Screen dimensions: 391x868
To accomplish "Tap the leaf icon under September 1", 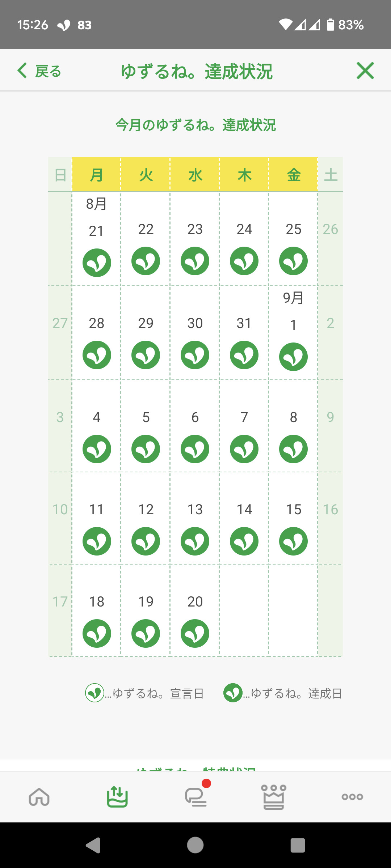I will tap(293, 357).
